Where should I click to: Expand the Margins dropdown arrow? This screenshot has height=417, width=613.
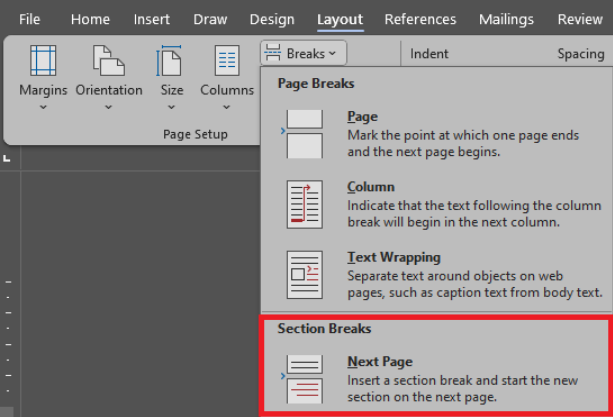(x=43, y=107)
